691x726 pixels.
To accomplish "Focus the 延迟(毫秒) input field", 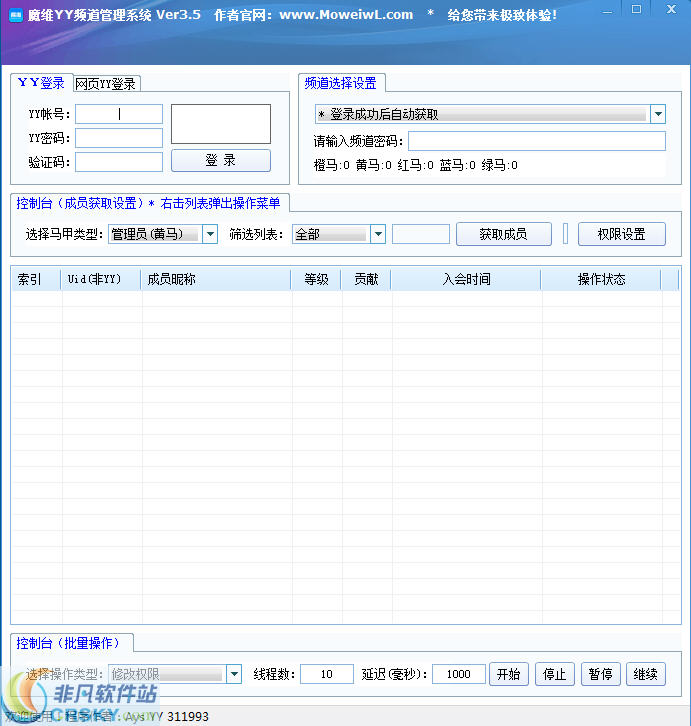I will pos(459,674).
